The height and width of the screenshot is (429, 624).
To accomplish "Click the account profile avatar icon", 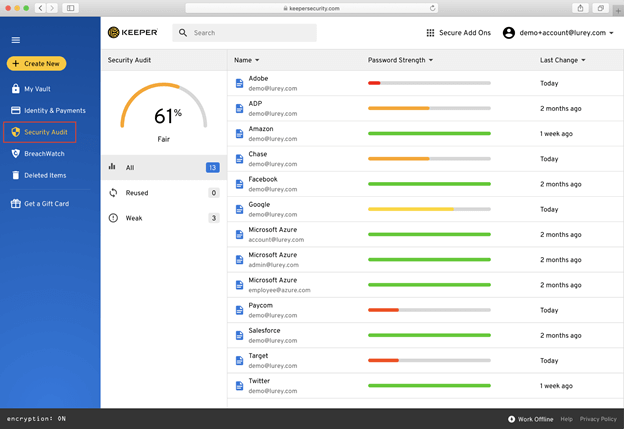I will tap(509, 33).
